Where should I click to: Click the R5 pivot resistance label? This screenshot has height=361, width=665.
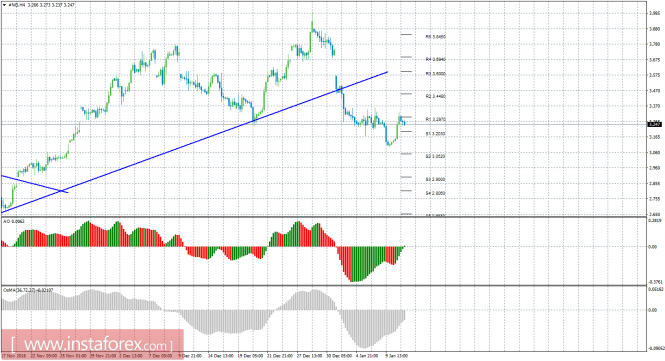pyautogui.click(x=436, y=37)
